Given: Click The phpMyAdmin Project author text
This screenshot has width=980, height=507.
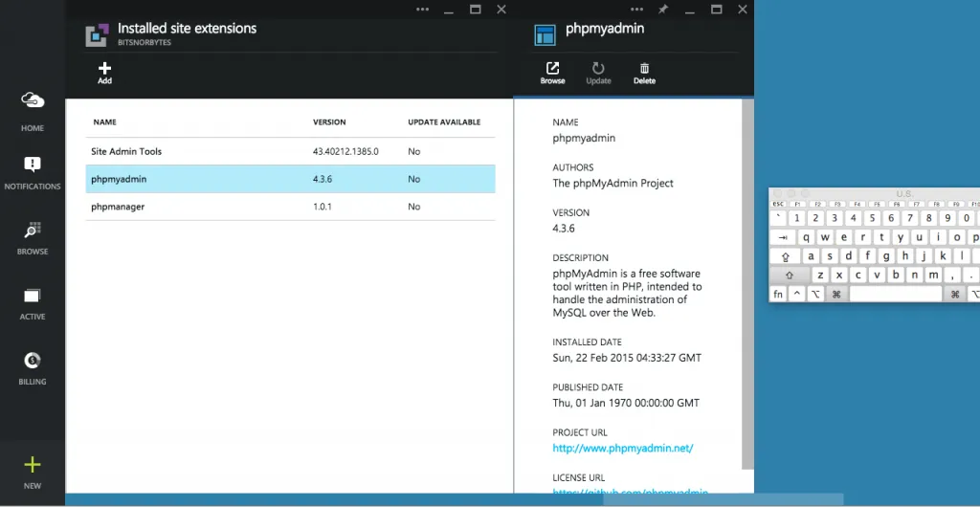Looking at the screenshot, I should point(613,184).
